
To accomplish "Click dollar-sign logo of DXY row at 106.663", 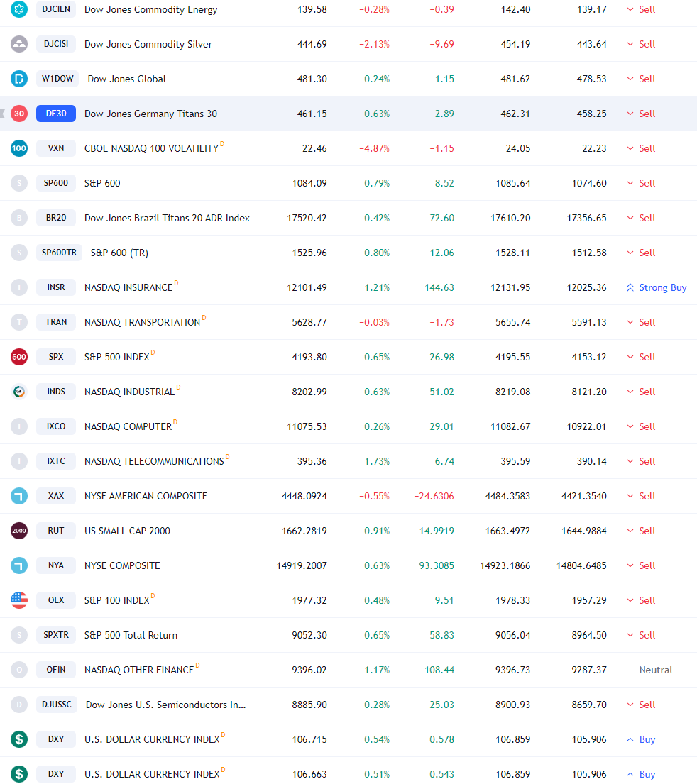I will coord(19,774).
